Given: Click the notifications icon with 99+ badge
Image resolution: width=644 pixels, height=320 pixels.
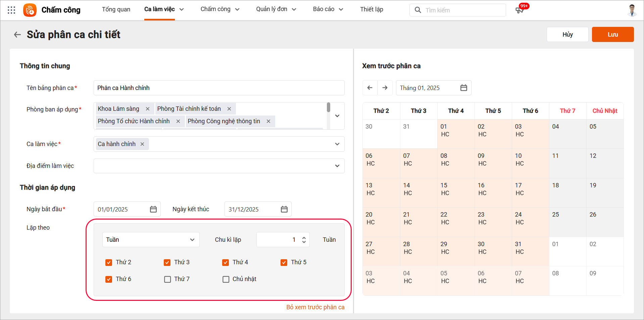Looking at the screenshot, I should click(519, 10).
